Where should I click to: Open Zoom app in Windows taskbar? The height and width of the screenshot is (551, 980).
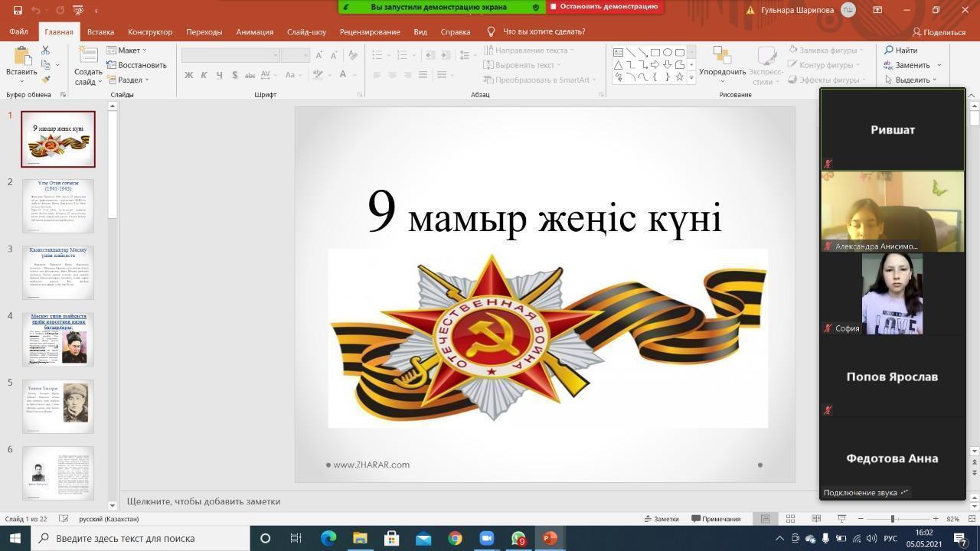[x=486, y=538]
